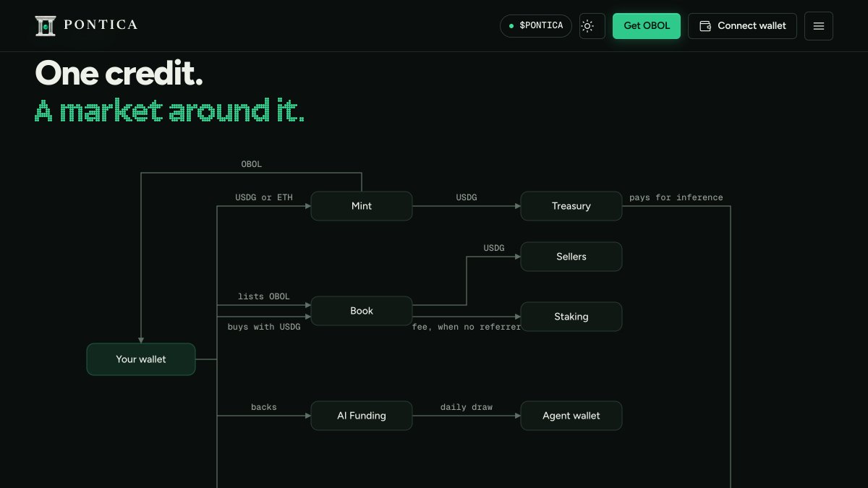Select the Your wallet node

[141, 359]
